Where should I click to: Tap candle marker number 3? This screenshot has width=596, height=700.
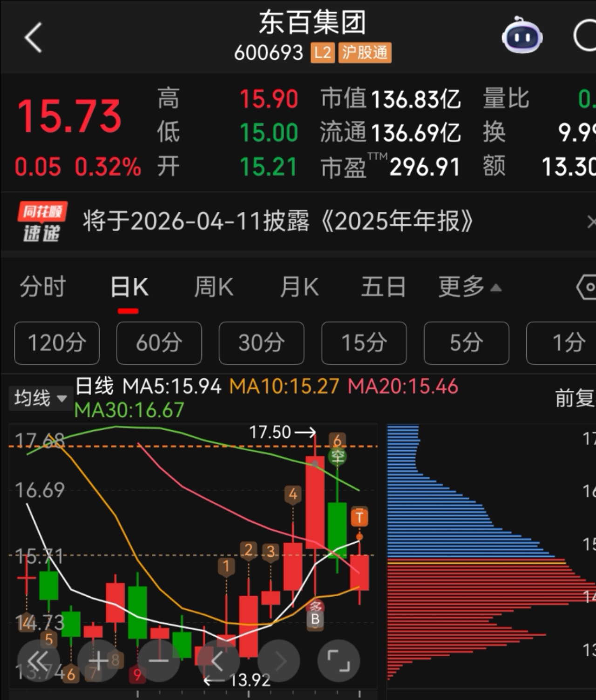pos(271,552)
